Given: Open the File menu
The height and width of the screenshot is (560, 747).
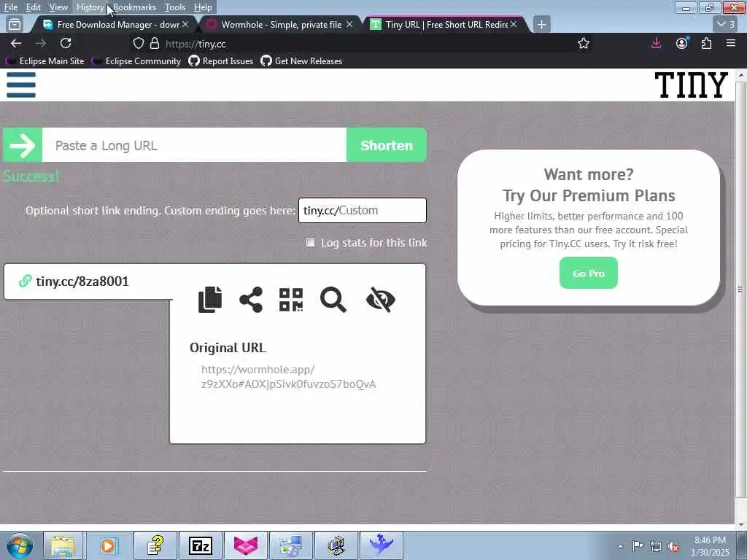Looking at the screenshot, I should click(10, 7).
